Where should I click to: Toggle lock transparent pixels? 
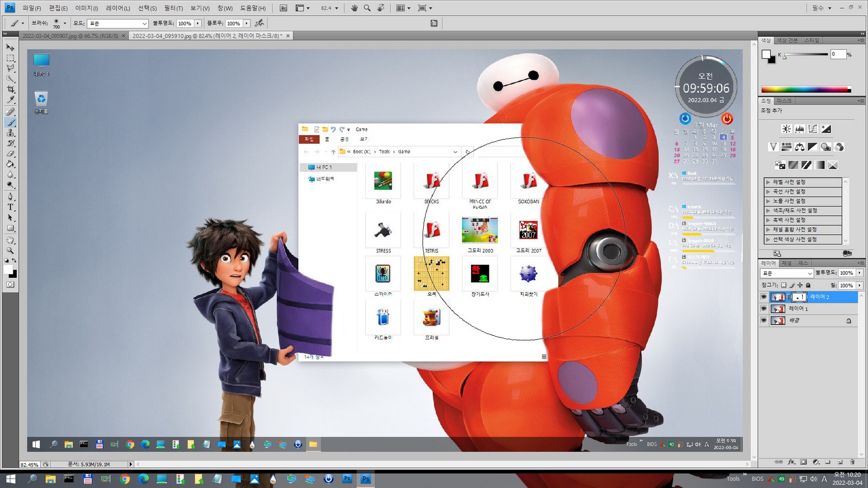pos(783,285)
